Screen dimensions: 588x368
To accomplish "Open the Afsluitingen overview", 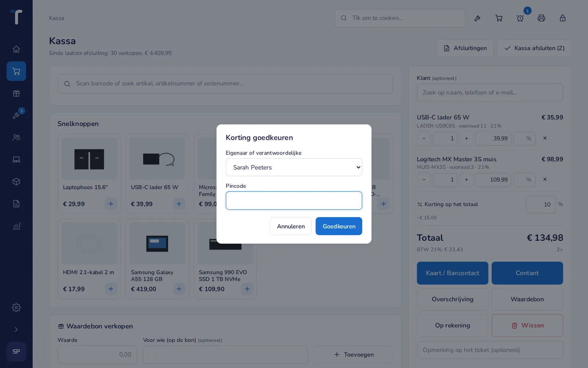I will (x=465, y=48).
